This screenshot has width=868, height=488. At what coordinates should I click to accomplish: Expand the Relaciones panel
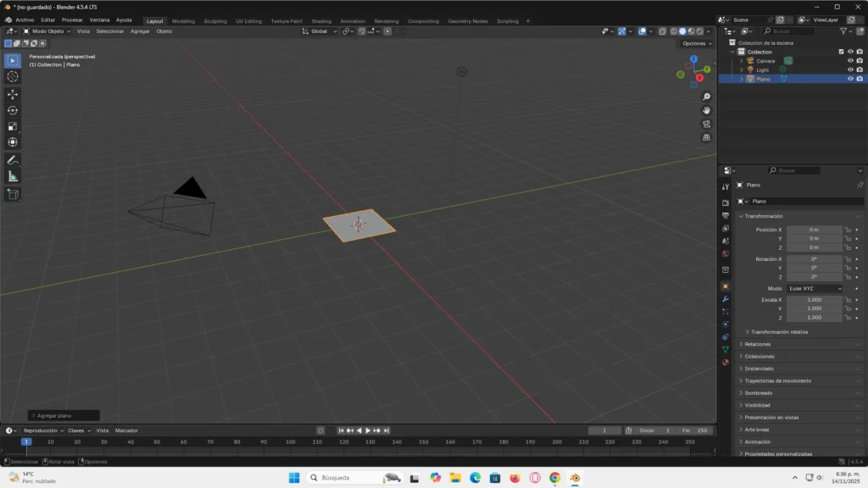pos(758,344)
